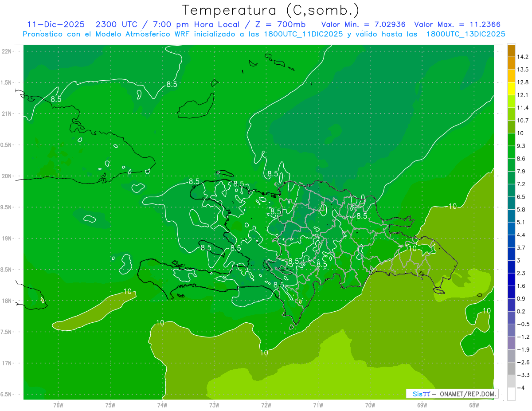Select the blue swatch between 3.7 and 4.4
Viewport: 532px width, 411px height.
point(511,242)
